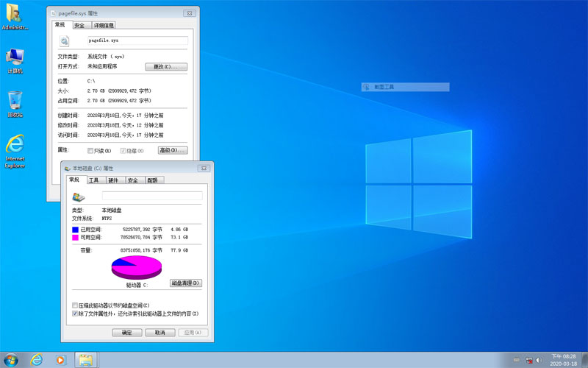The height and width of the screenshot is (368, 588).
Task: Click the 本地磁盘 (C:) title bar icon
Action: tap(68, 169)
